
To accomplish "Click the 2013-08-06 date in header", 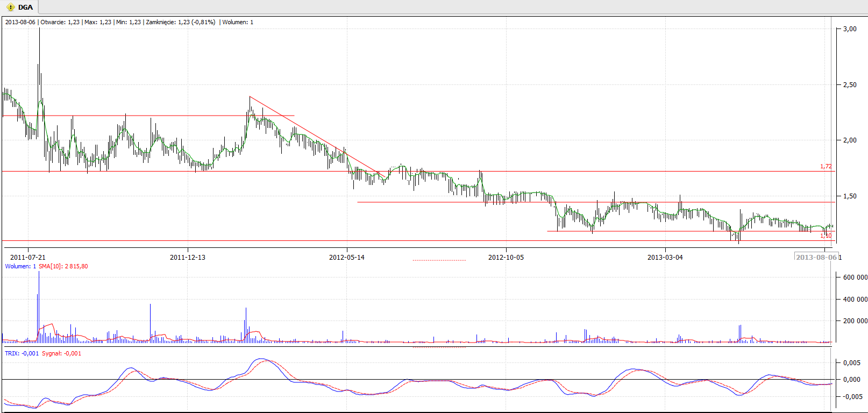I will coord(20,22).
